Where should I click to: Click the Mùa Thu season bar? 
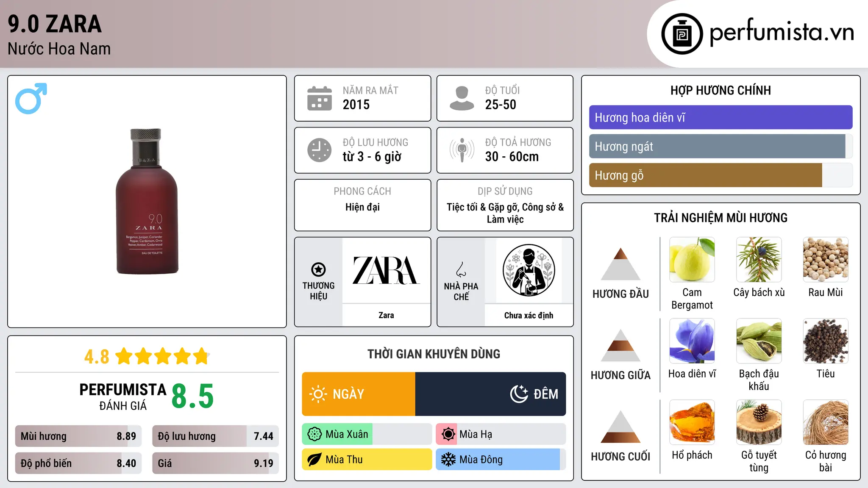click(x=367, y=460)
